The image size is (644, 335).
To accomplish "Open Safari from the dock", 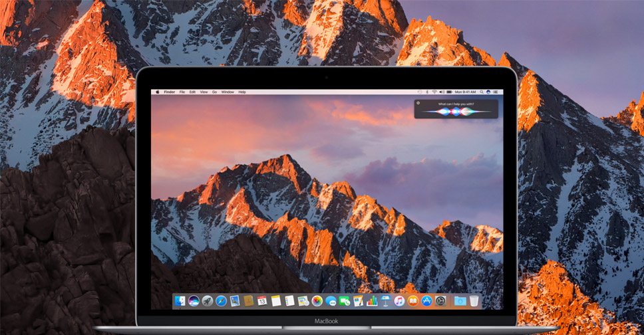I will pos(221,301).
